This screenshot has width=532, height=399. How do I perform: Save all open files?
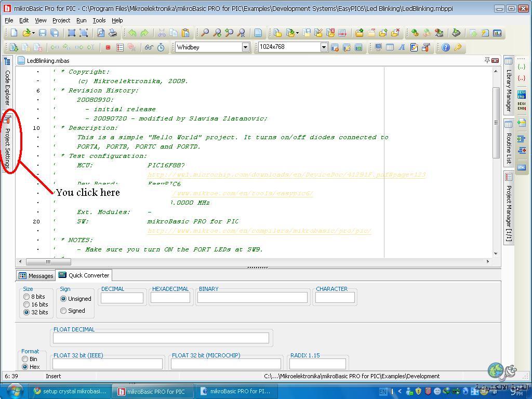(x=54, y=33)
